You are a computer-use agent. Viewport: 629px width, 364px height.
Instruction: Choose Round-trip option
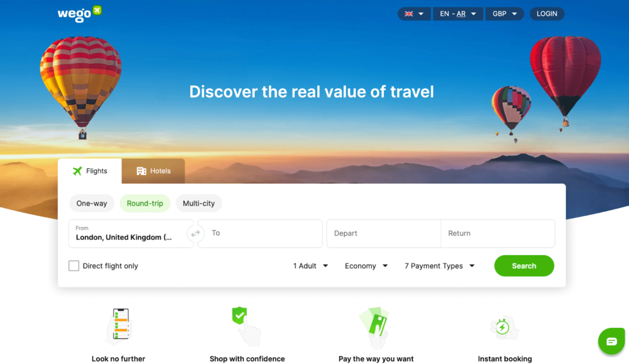145,203
